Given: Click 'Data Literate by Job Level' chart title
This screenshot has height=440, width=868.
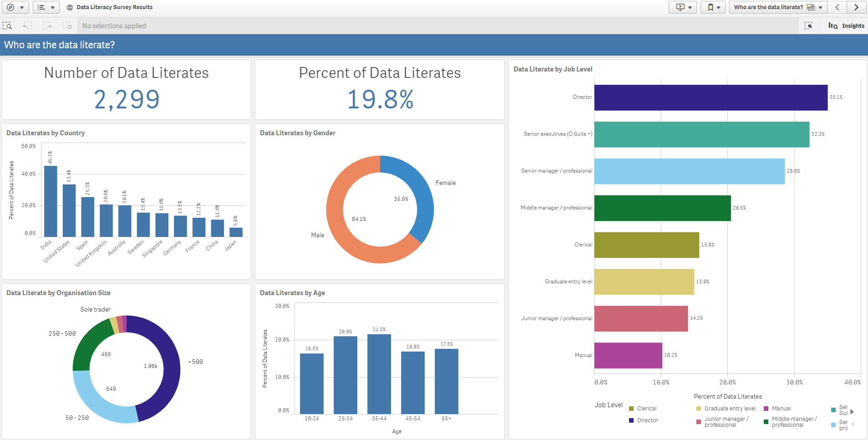Looking at the screenshot, I should point(553,69).
